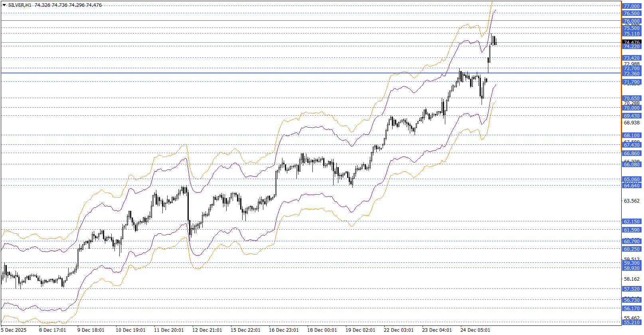644x335 pixels.
Task: Click the 68.100 price level label
Action: click(x=632, y=136)
